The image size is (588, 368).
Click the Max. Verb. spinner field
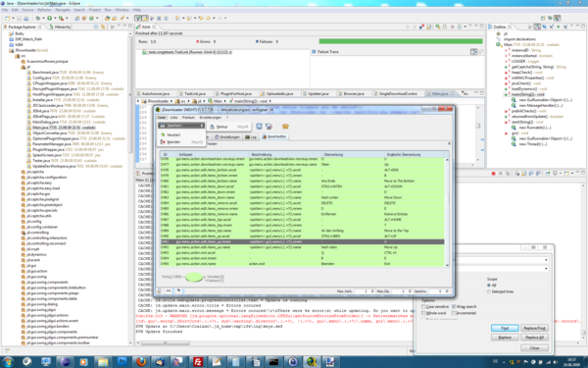click(365, 291)
